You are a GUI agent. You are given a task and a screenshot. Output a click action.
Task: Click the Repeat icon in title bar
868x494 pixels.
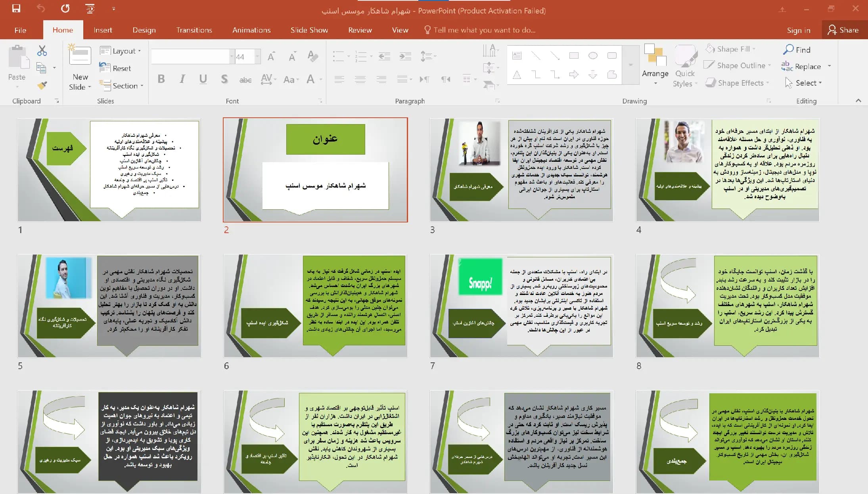65,8
